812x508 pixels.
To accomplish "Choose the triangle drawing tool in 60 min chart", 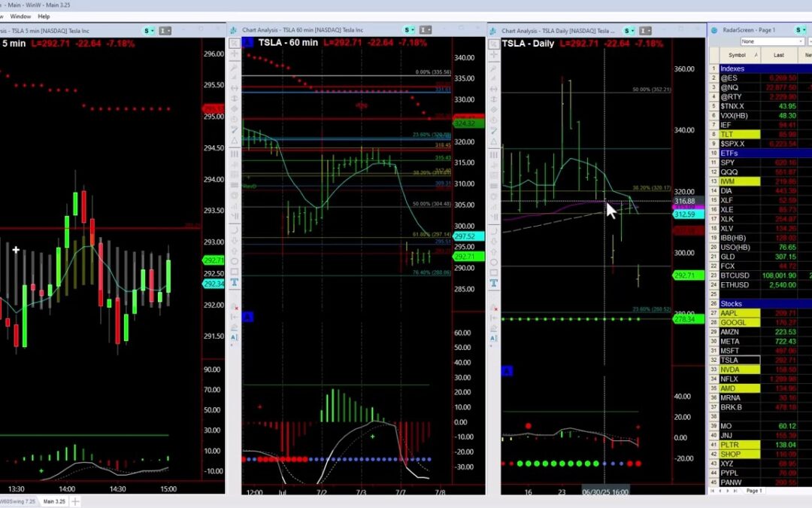I will [x=234, y=141].
